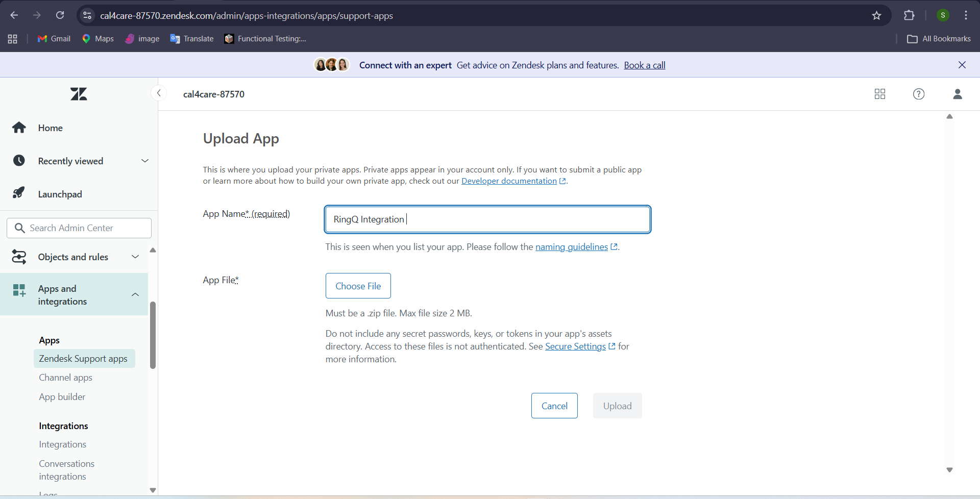980x499 pixels.
Task: Click sidebar scrollbar down arrow
Action: tap(153, 490)
